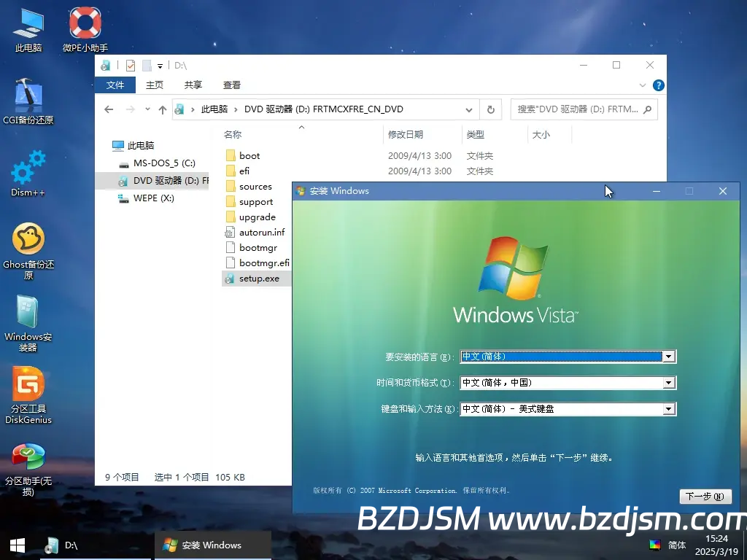Image resolution: width=747 pixels, height=560 pixels.
Task: Open the 此电脑 desktop icon
Action: pos(28,29)
